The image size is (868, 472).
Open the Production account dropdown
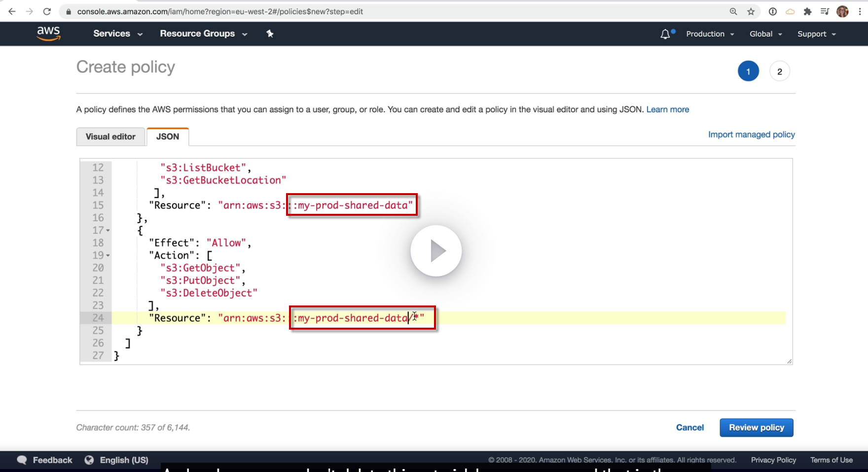(x=710, y=34)
